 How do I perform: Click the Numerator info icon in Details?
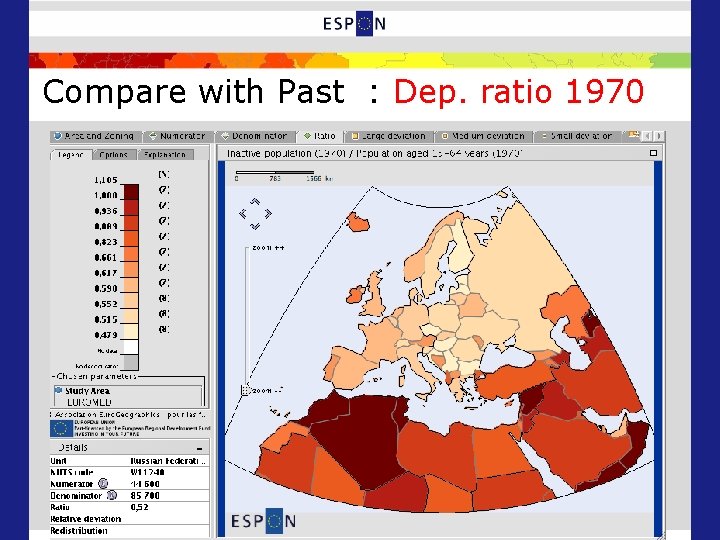point(103,484)
